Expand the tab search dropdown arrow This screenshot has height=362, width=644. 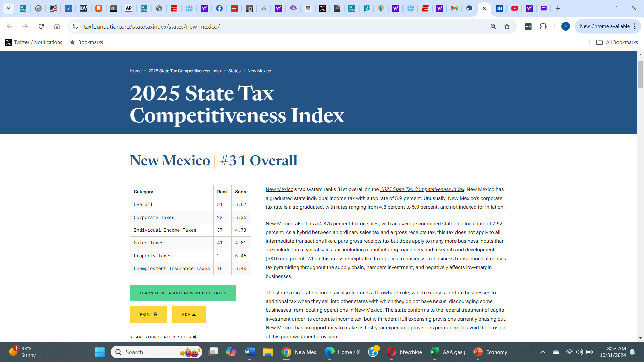[x=8, y=8]
